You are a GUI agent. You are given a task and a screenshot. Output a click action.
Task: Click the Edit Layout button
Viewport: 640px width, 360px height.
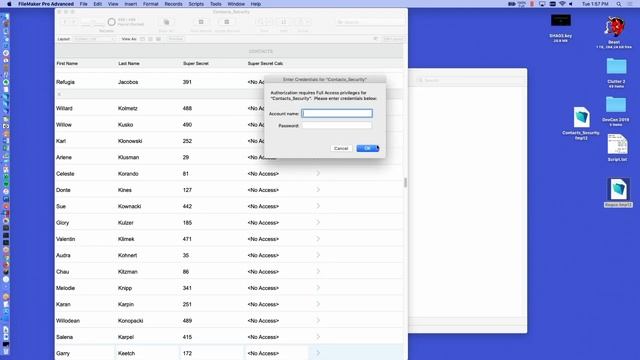(393, 39)
